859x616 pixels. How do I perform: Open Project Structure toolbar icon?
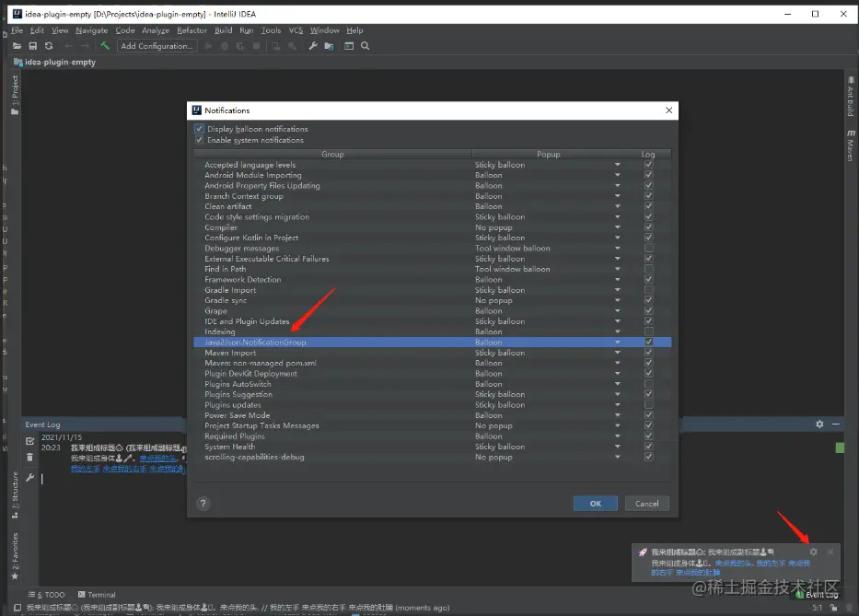(329, 46)
